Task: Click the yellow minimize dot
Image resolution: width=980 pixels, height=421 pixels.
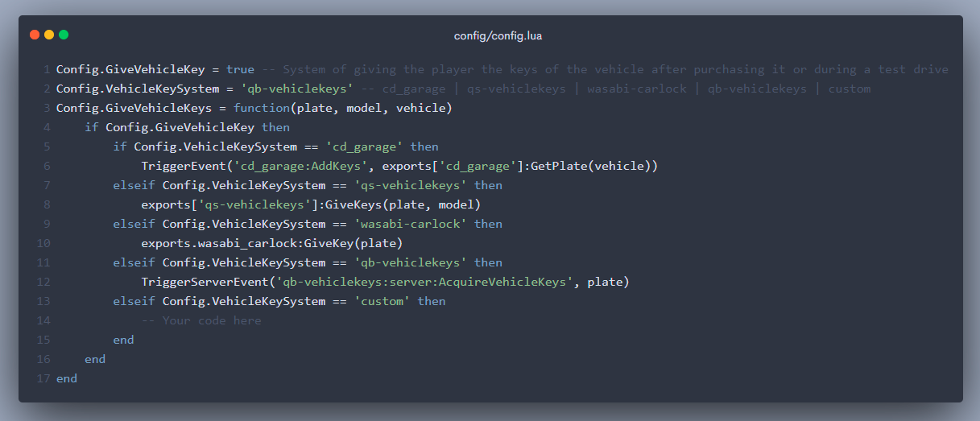Action: 49,35
